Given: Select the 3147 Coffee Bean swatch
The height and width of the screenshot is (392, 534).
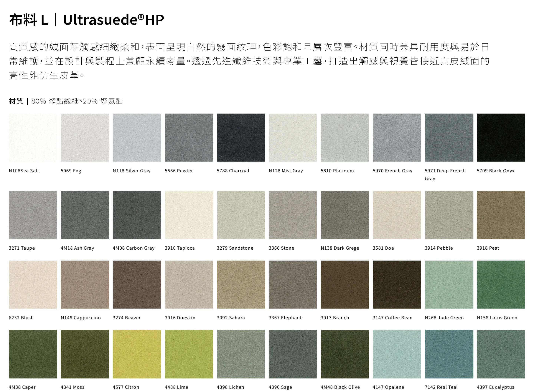Looking at the screenshot, I should coord(397,284).
